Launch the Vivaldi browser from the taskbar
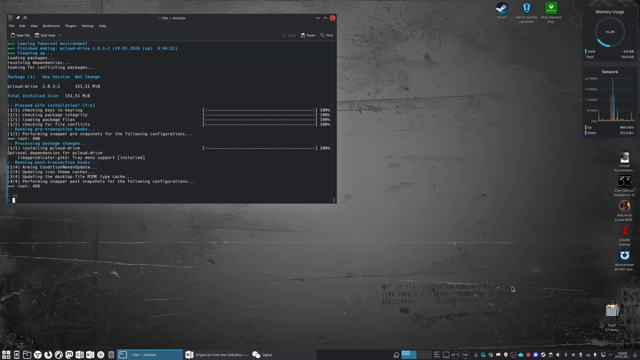Viewport: 640px width, 360px height. (38, 355)
